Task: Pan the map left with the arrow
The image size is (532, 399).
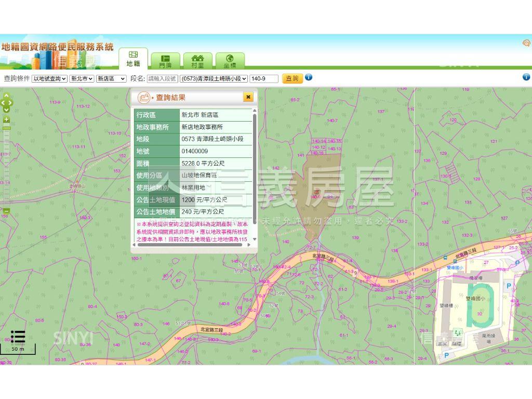Action: click(x=2, y=103)
